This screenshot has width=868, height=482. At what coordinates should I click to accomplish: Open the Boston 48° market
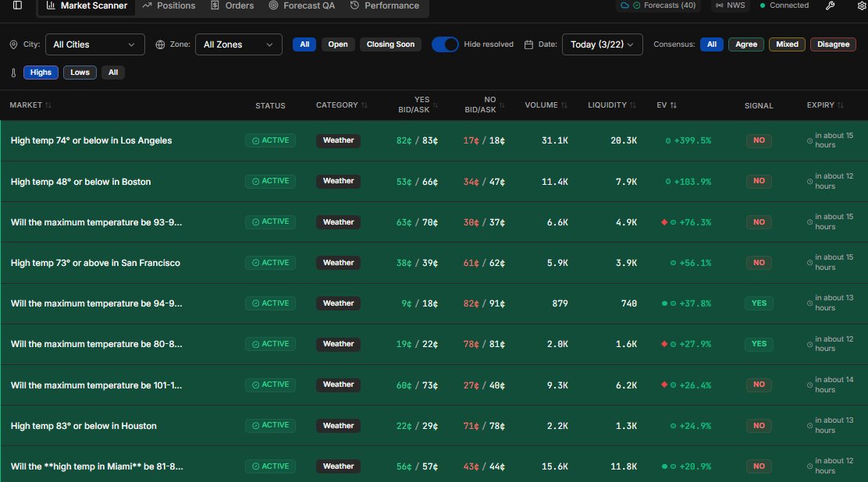pyautogui.click(x=81, y=182)
